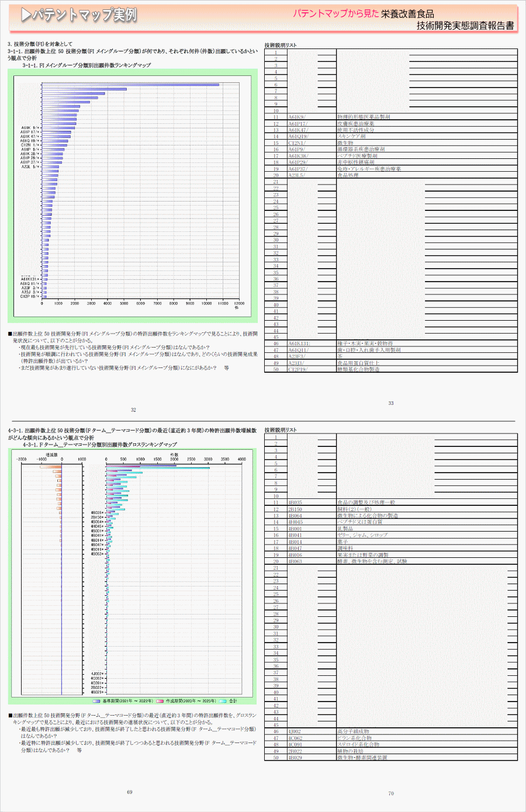Click the A61Q11/ code in row 47

(298, 350)
